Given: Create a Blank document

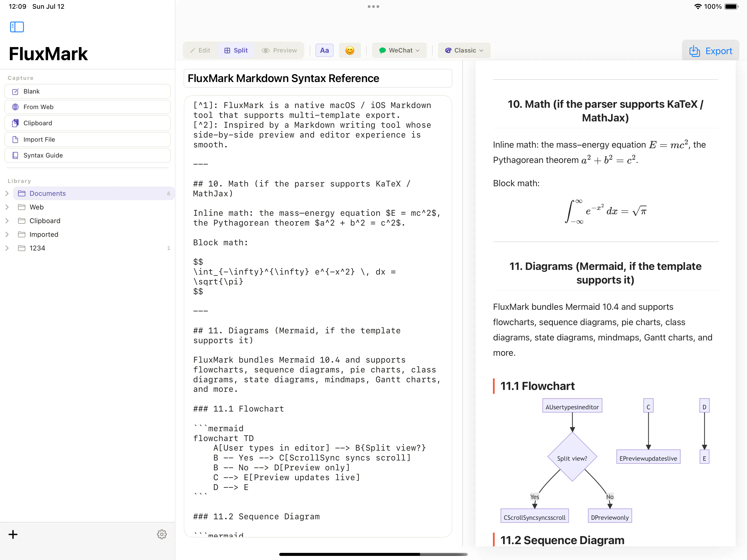Looking at the screenshot, I should [87, 92].
